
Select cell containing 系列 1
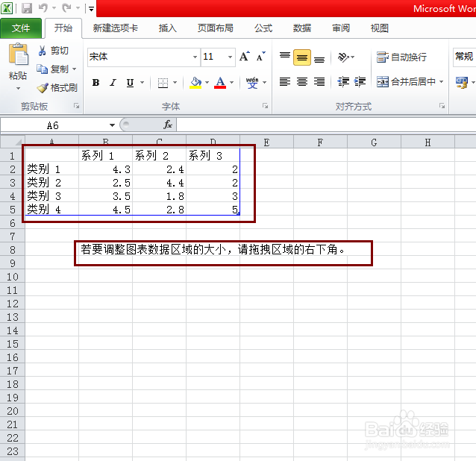(105, 156)
